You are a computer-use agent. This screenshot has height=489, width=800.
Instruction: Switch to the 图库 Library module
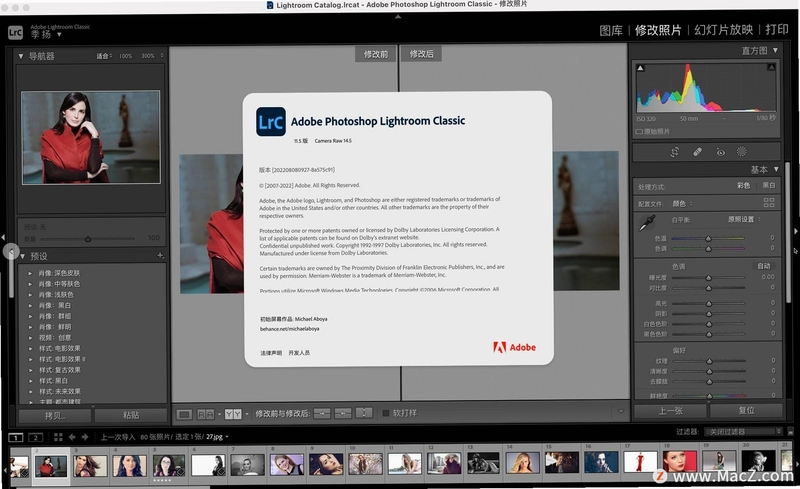(x=611, y=30)
